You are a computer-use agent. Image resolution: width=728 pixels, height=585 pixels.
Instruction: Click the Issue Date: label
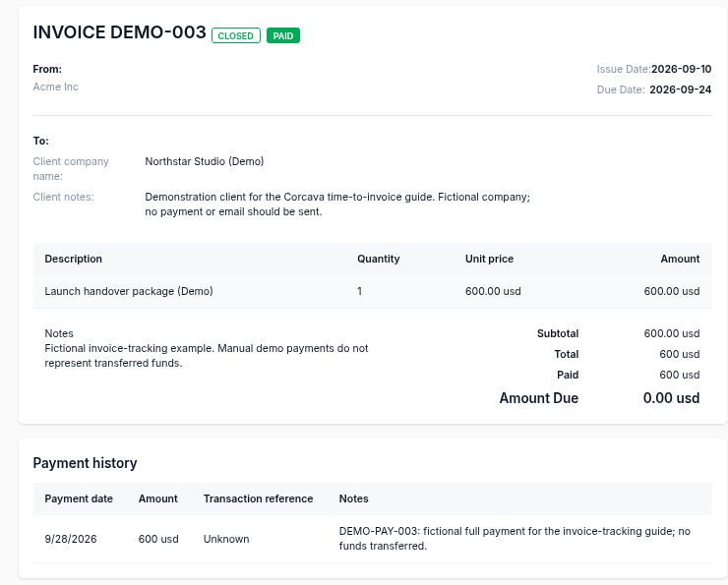624,69
